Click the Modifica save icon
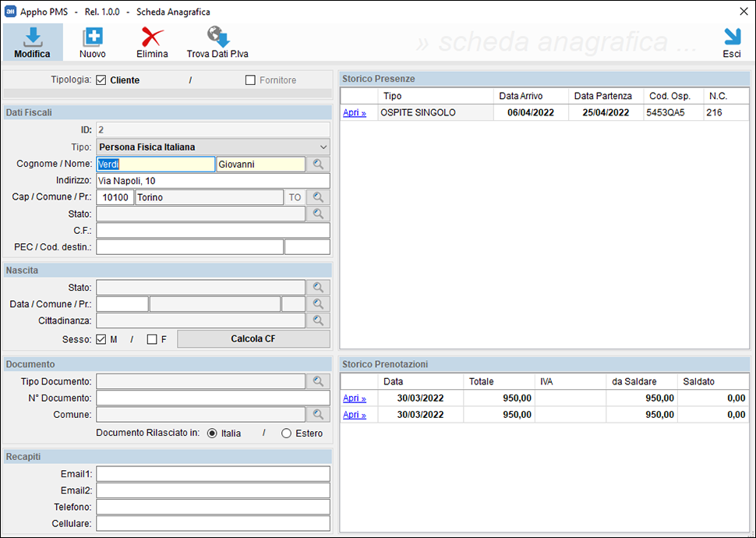 (x=32, y=37)
